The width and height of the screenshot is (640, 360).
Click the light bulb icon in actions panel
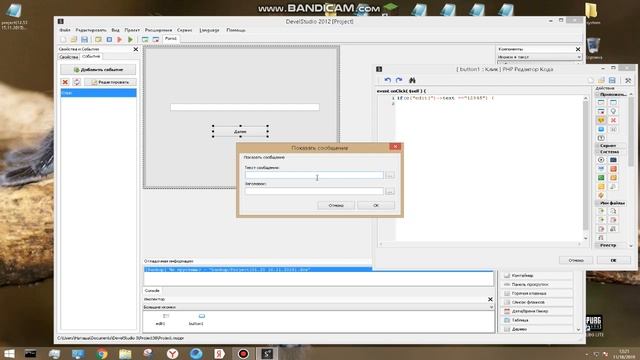click(613, 111)
